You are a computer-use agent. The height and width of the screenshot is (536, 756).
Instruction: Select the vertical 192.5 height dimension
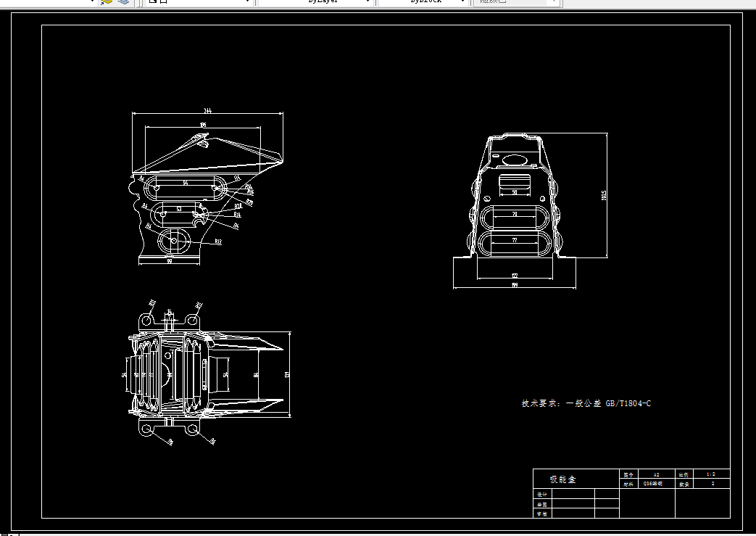click(x=604, y=195)
